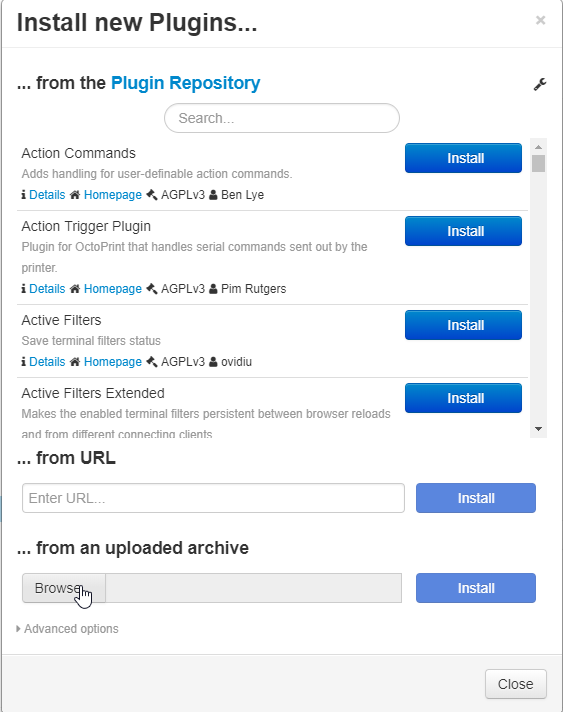Click scrollbar up arrow in plugin list
Viewport: 563px width, 712px height.
tap(538, 147)
